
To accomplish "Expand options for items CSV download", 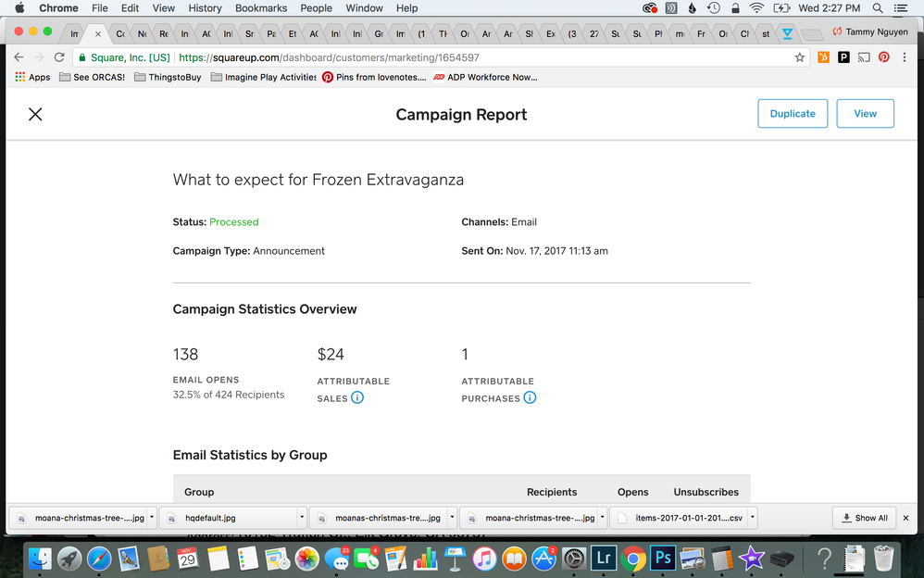I will pos(752,518).
